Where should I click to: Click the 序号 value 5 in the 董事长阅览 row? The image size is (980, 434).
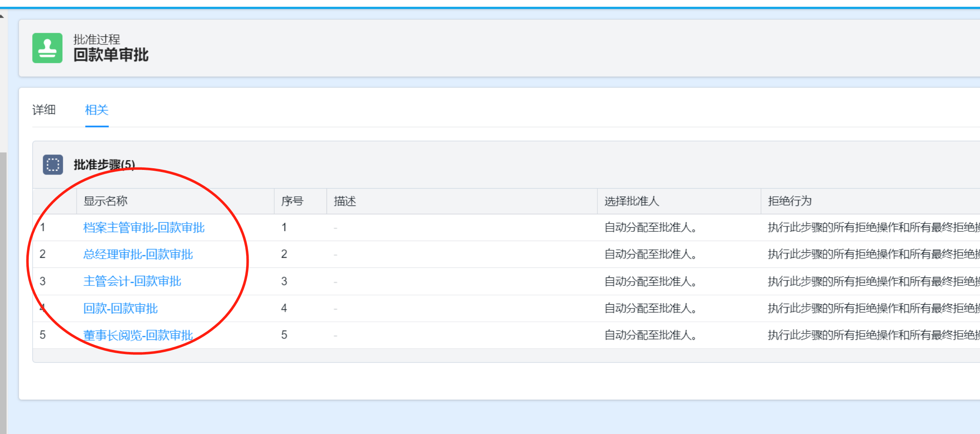tap(284, 335)
